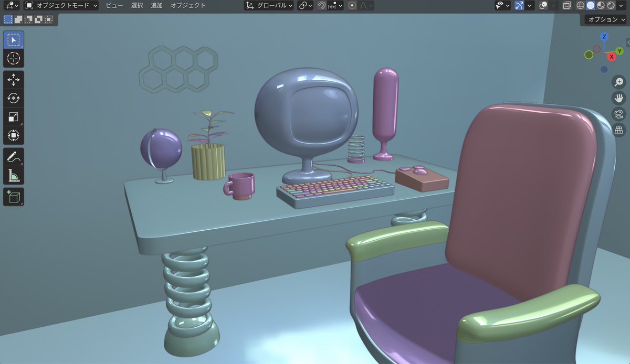Switch to wireframe shading

pos(581,5)
